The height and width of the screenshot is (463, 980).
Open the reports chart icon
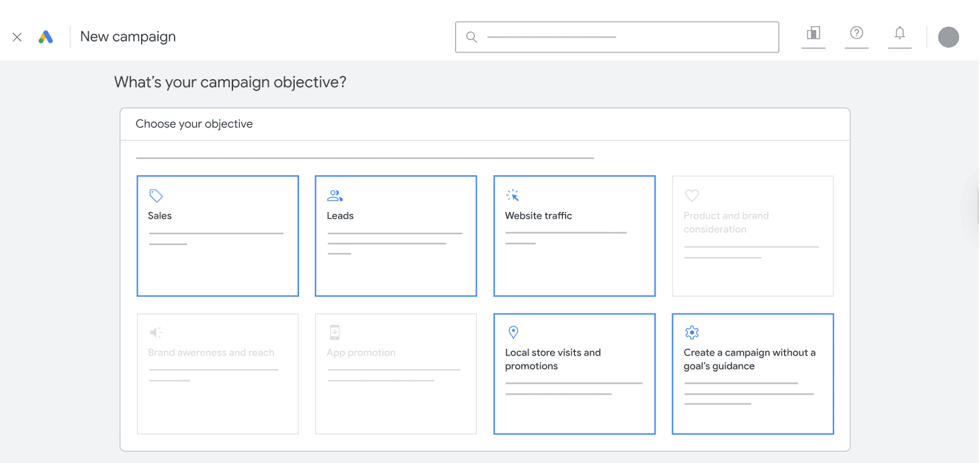coord(813,34)
